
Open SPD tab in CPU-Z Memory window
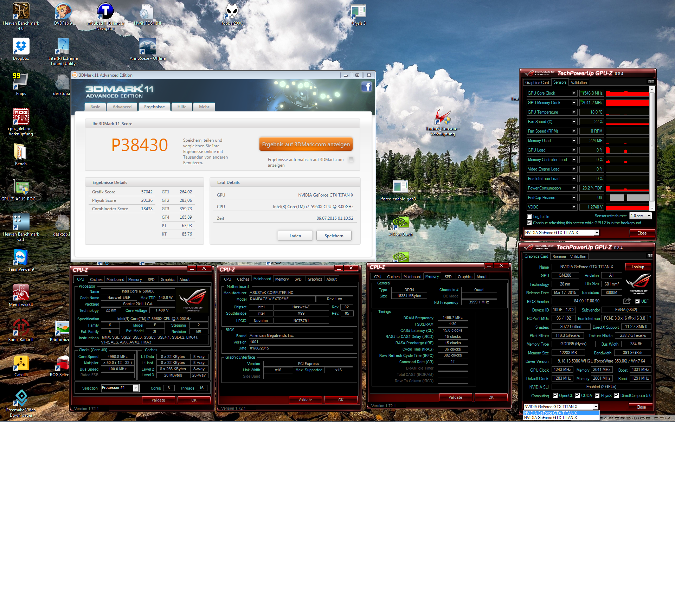point(448,277)
